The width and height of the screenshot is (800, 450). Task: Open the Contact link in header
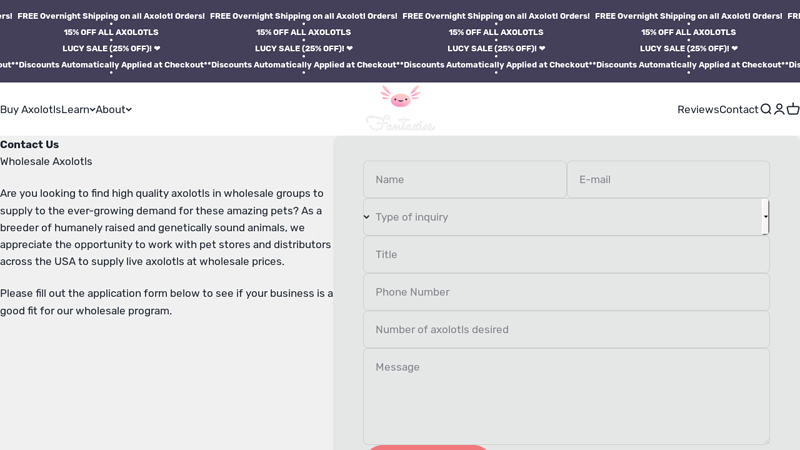[x=739, y=109]
